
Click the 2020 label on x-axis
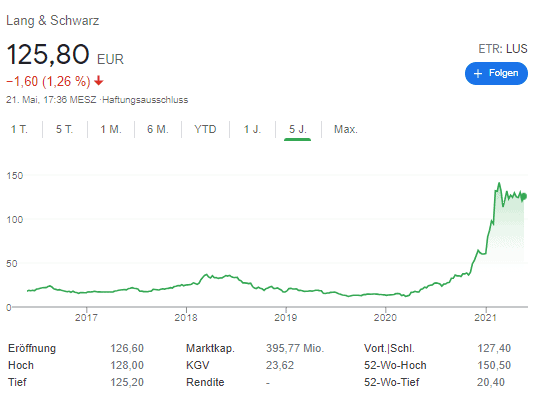tap(385, 318)
